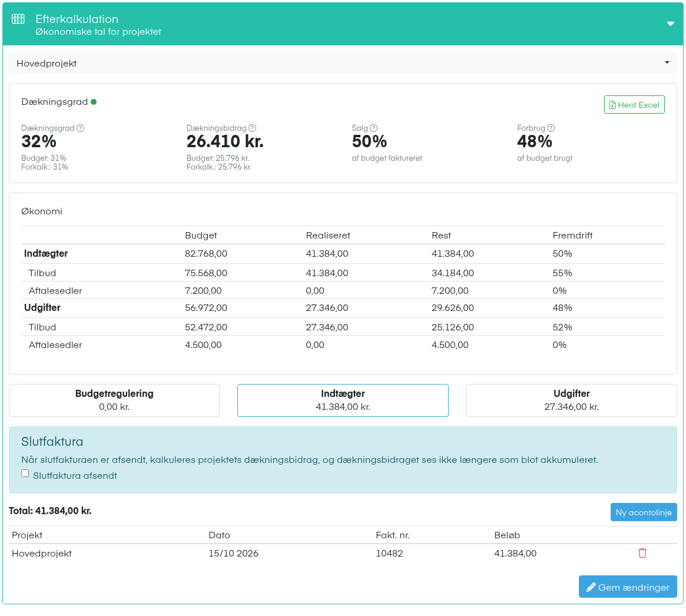The image size is (686, 616).
Task: Click the 32% Dækningsgrad value
Action: [39, 141]
